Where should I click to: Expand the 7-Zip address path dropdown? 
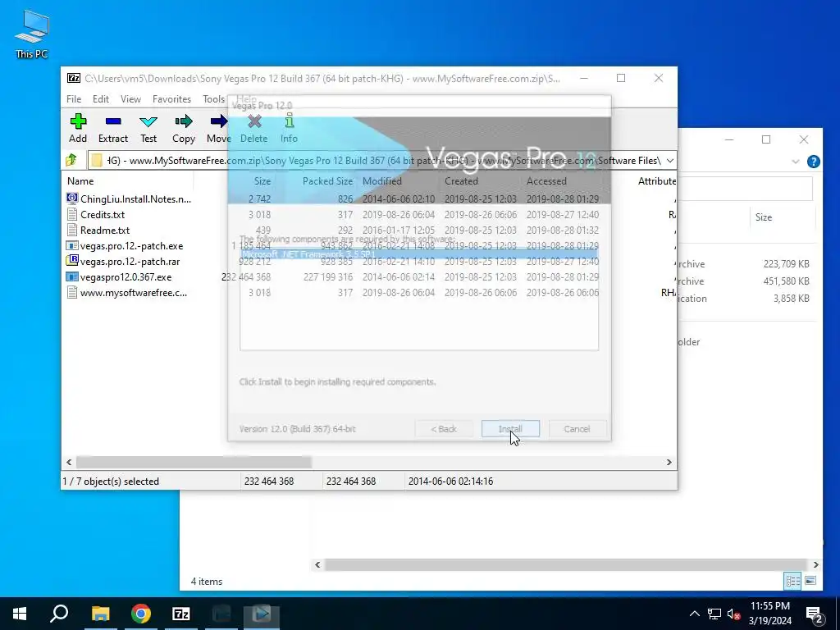[x=669, y=160]
